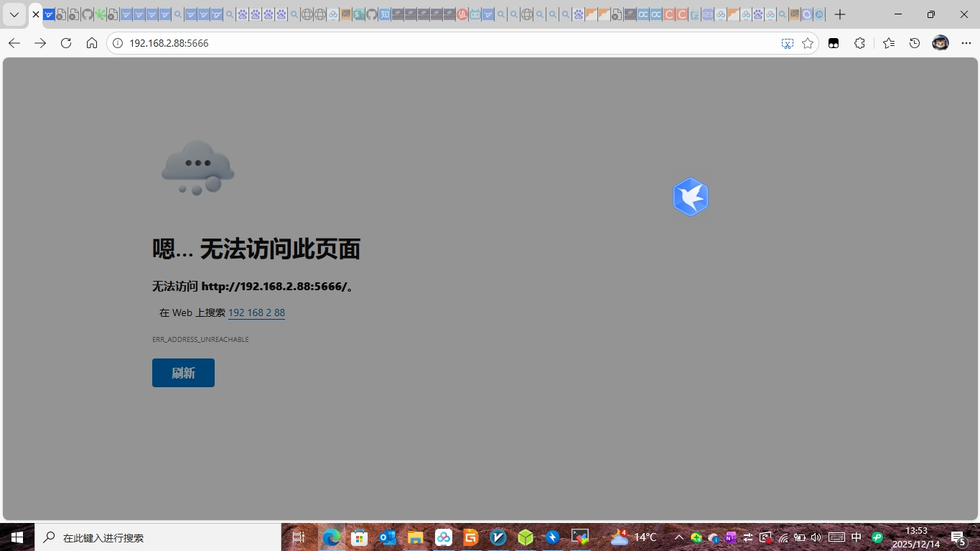Open Microsoft Edge from the taskbar
This screenshot has width=980, height=551.
pyautogui.click(x=332, y=537)
